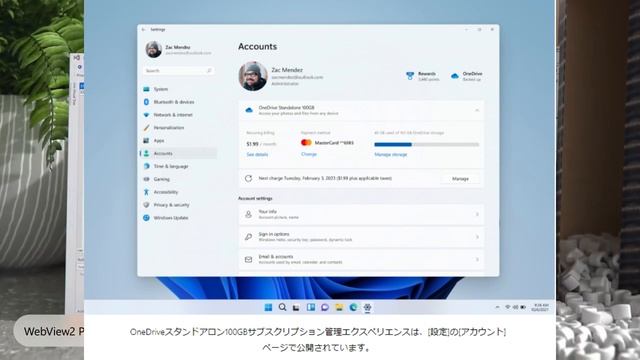The width and height of the screenshot is (640, 360).
Task: Open Rewards points tile
Action: click(x=423, y=76)
